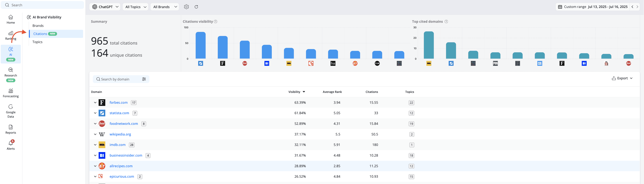Open the wikipedia.org domain link
The width and height of the screenshot is (644, 184).
pyautogui.click(x=120, y=134)
